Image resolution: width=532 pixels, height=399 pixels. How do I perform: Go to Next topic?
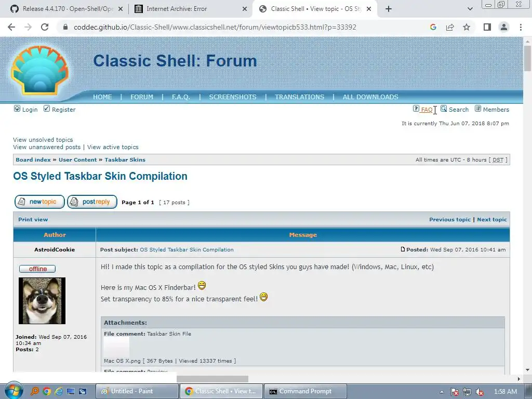coord(492,220)
